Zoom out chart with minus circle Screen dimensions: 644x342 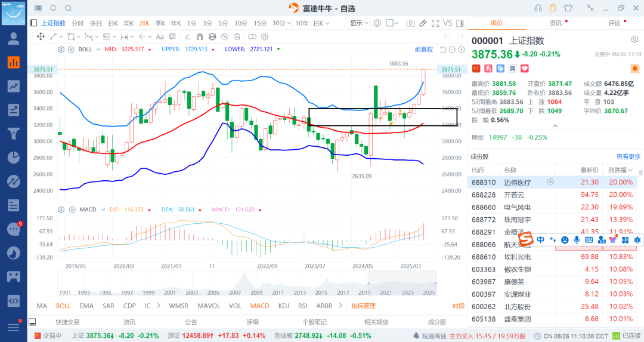[x=452, y=50]
